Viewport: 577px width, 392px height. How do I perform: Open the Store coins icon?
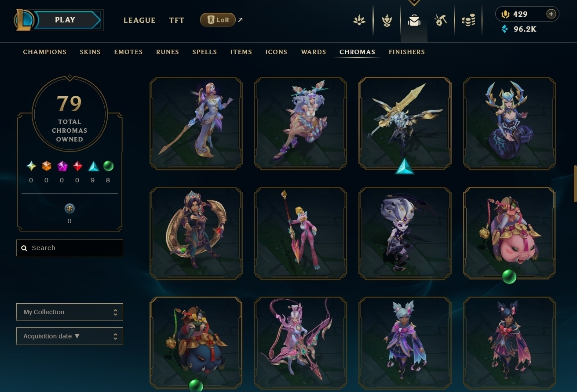[x=468, y=20]
